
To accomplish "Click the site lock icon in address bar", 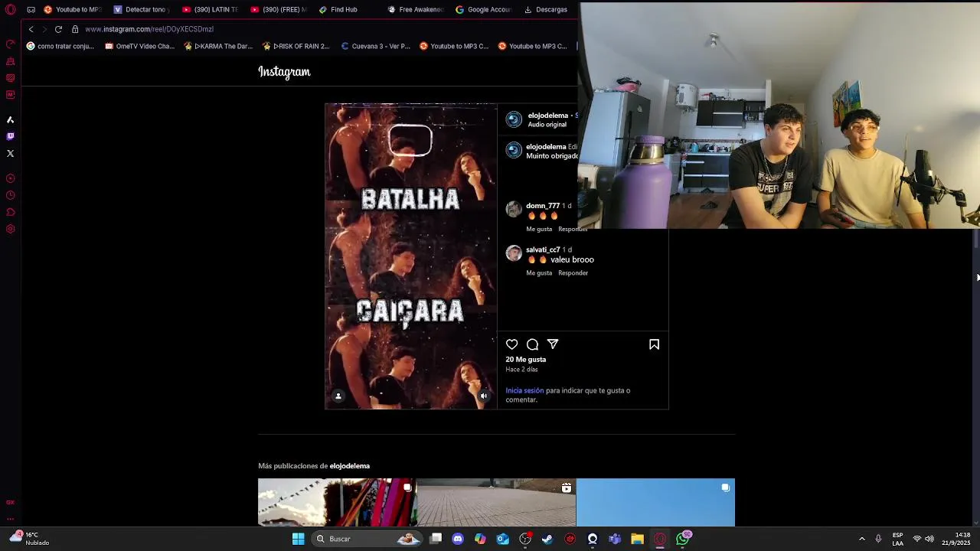I will (75, 29).
